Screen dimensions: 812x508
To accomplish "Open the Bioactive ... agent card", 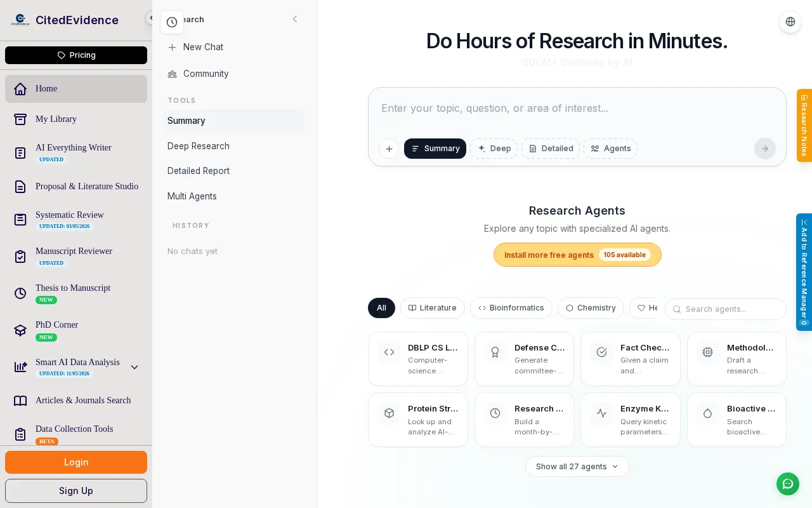I will [x=737, y=420].
